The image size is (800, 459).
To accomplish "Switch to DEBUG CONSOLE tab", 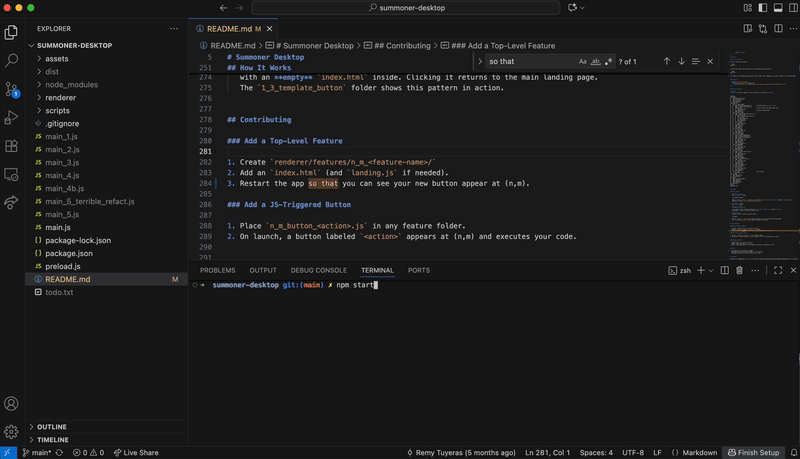I will point(318,270).
